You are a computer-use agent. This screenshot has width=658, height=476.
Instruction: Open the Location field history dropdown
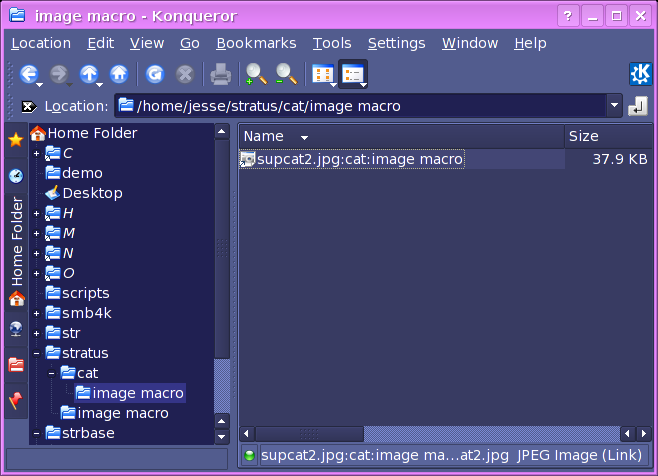coord(614,105)
